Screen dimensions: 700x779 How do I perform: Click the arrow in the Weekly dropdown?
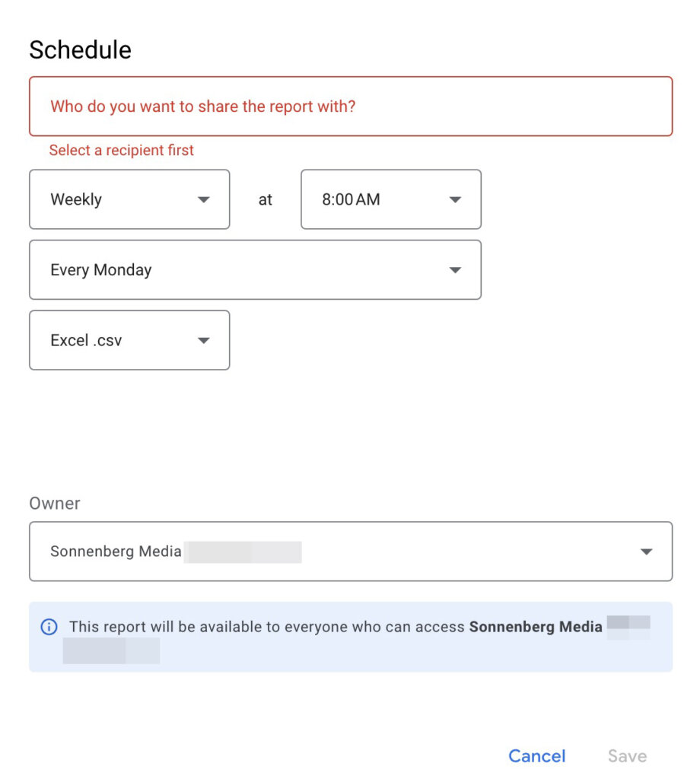[x=203, y=200]
